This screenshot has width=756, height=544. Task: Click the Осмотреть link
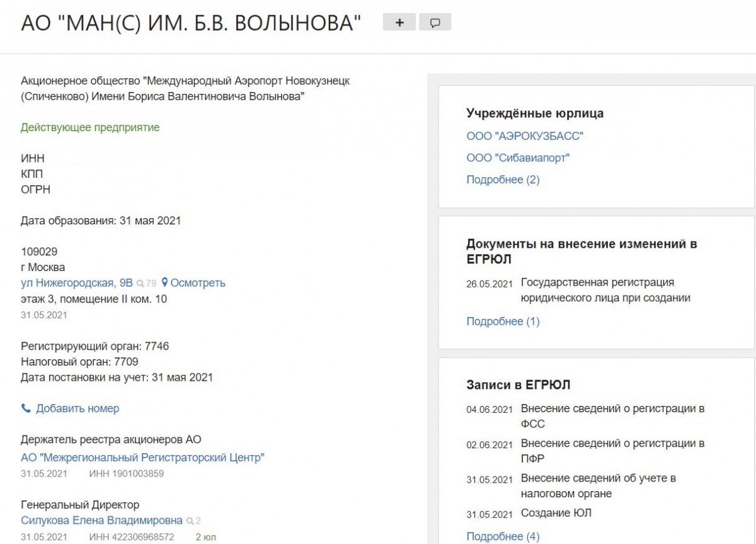coord(198,283)
